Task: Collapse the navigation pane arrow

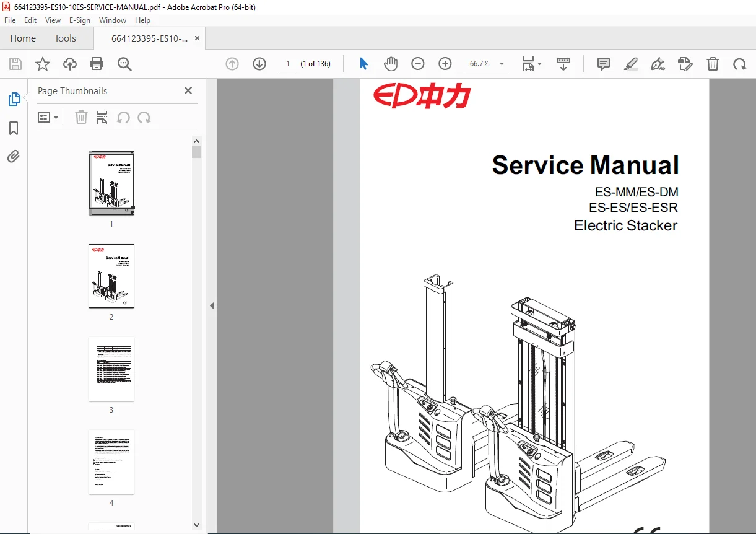Action: click(212, 305)
